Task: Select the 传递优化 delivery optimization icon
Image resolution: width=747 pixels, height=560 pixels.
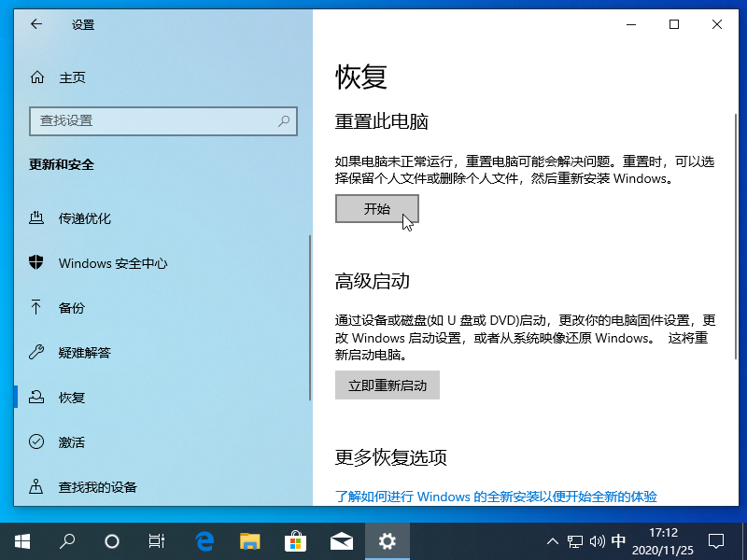Action: point(35,218)
